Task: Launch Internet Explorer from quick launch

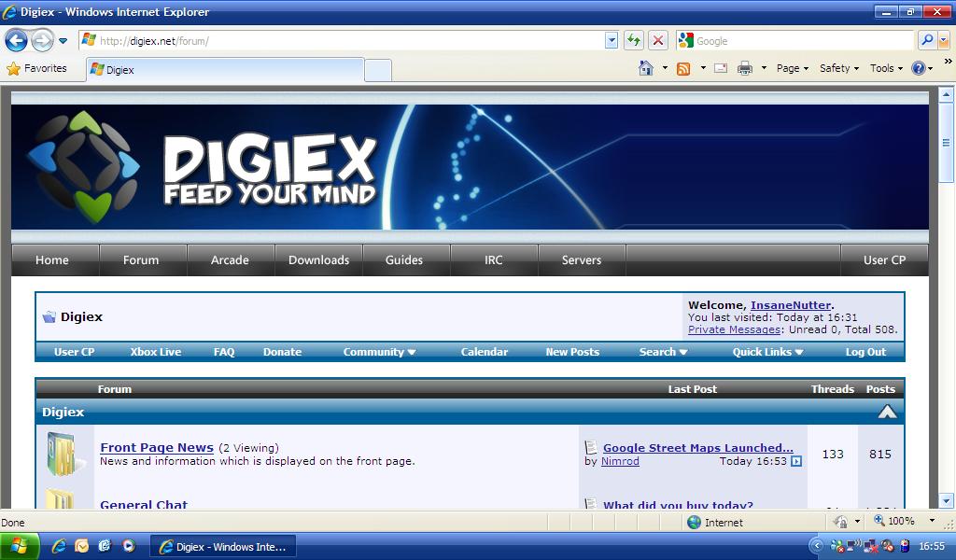Action: click(x=59, y=546)
